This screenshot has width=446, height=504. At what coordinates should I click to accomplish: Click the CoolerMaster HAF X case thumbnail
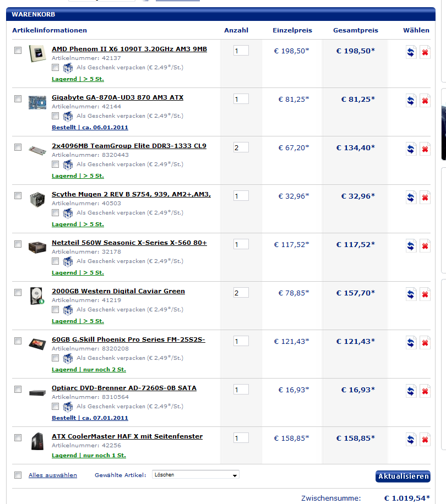(37, 442)
